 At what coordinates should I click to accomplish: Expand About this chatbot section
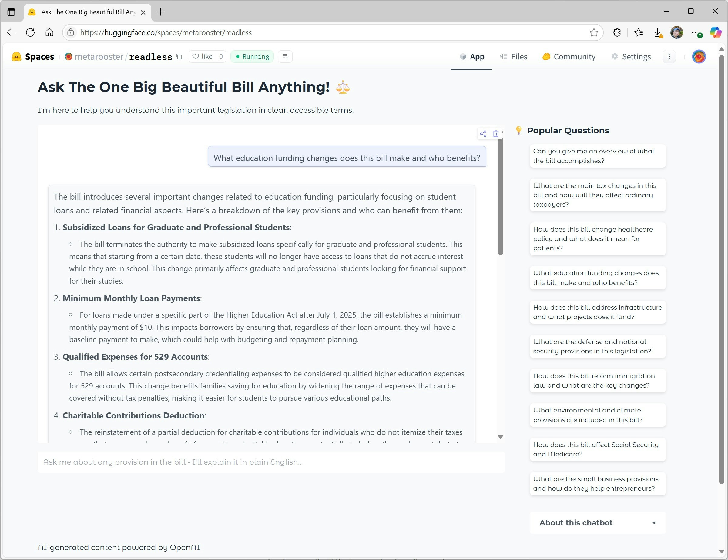coord(597,522)
